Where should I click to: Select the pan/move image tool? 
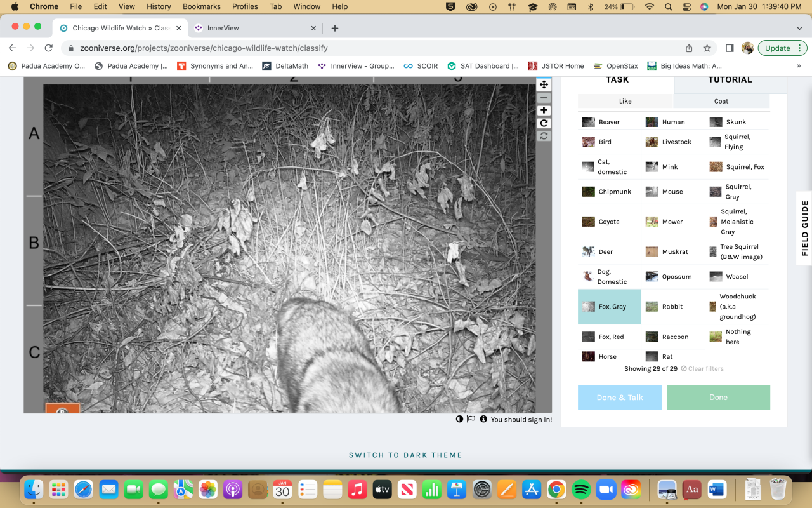point(544,85)
